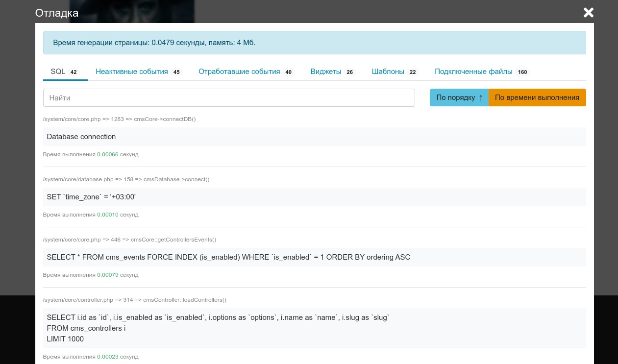Viewport: 618px width, 364px height.
Task: Select the Database connection query block
Action: click(314, 137)
